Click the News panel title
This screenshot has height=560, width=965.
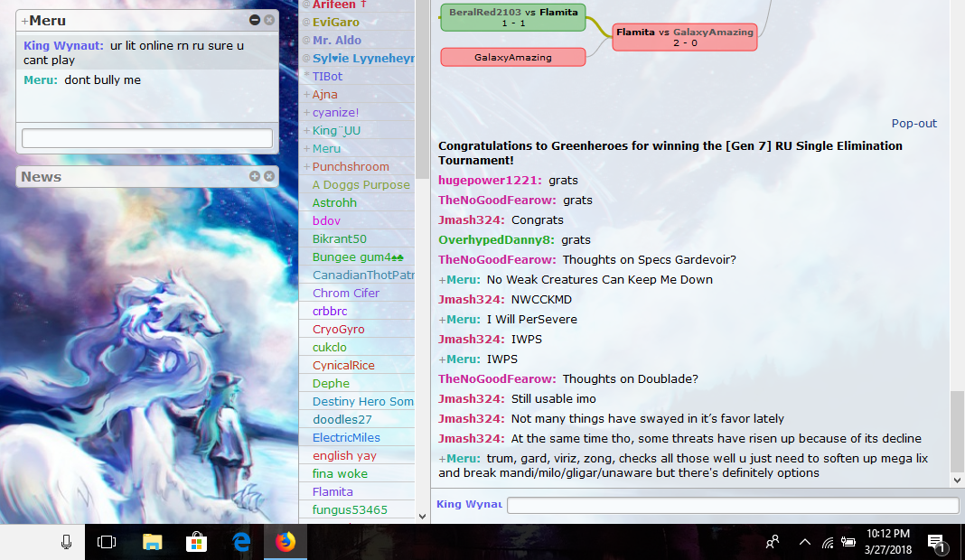42,177
